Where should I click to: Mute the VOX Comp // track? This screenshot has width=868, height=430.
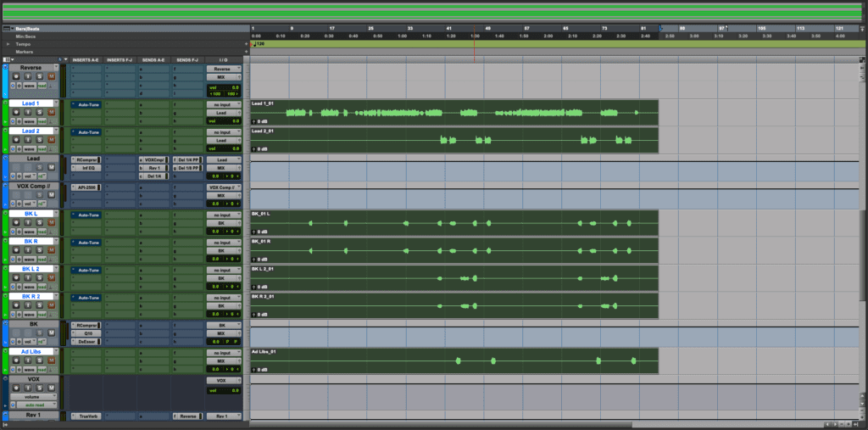pyautogui.click(x=52, y=194)
